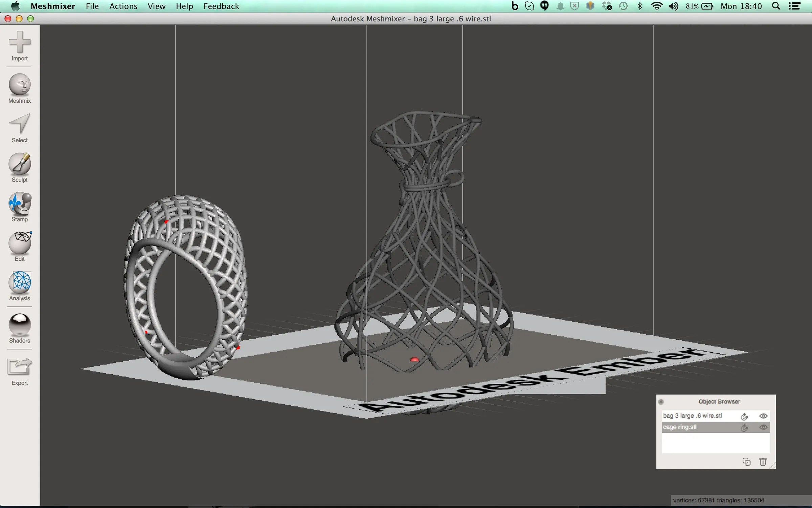
Task: Click the 'b' icon in menu bar
Action: click(515, 6)
